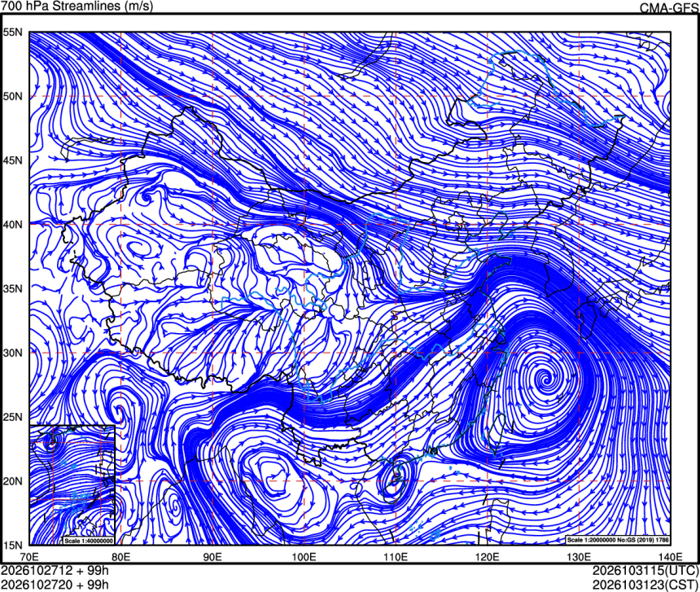Select the 110E longitude label
The height and width of the screenshot is (592, 700).
(x=396, y=557)
